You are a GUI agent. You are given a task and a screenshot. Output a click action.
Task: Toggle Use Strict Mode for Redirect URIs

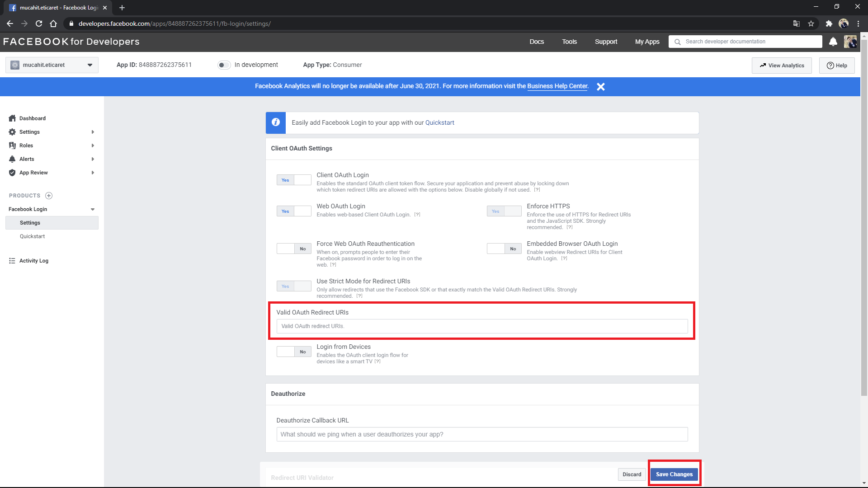tap(294, 286)
